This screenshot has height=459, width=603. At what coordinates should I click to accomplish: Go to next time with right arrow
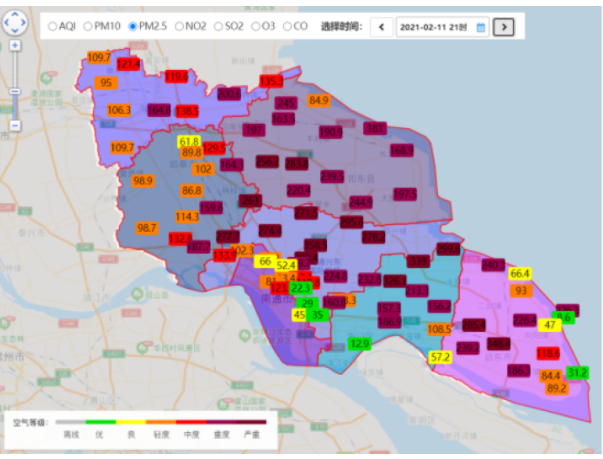tap(504, 27)
